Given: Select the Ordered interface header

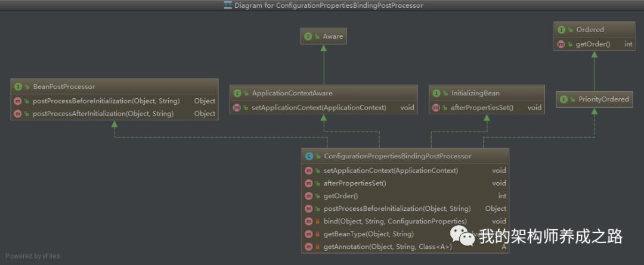Looking at the screenshot, I should [x=594, y=30].
